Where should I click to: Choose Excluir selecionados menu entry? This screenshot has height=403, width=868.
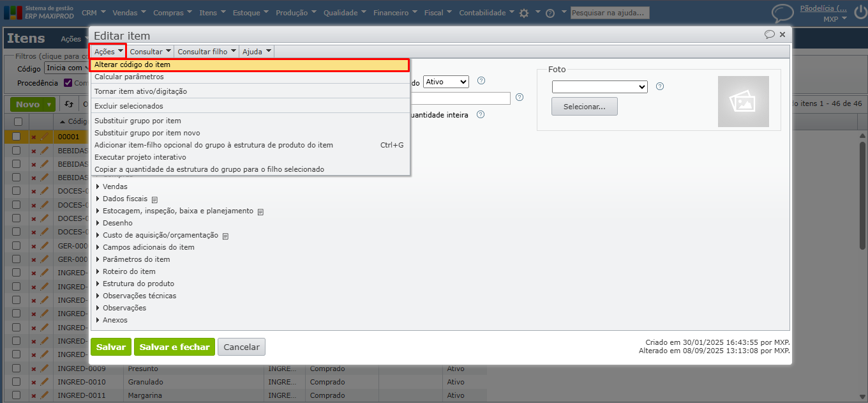[x=250, y=106]
